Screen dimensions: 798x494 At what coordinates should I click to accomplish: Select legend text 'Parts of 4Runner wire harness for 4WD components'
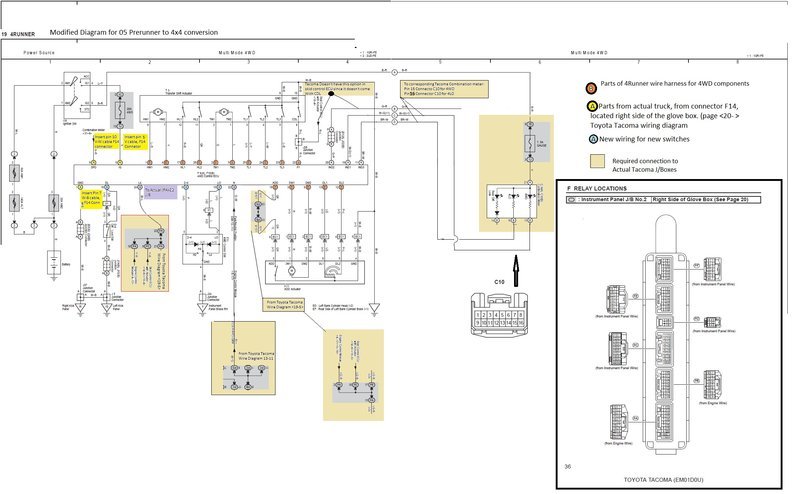674,83
